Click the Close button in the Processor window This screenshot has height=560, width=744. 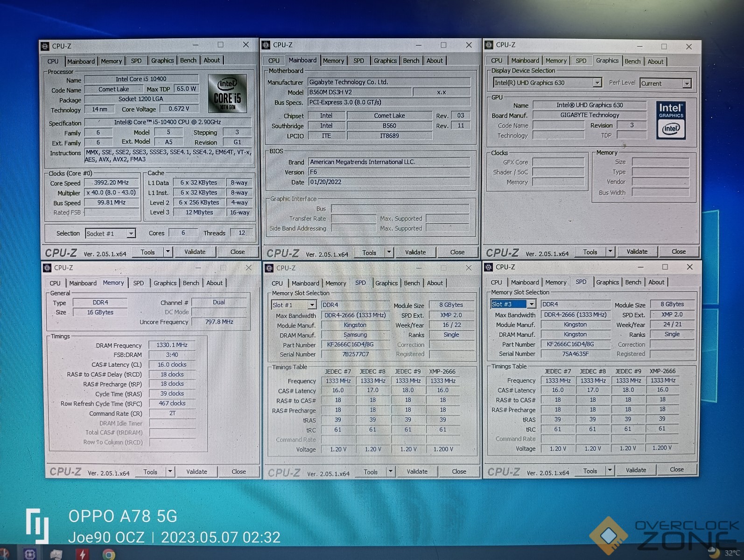coord(238,252)
